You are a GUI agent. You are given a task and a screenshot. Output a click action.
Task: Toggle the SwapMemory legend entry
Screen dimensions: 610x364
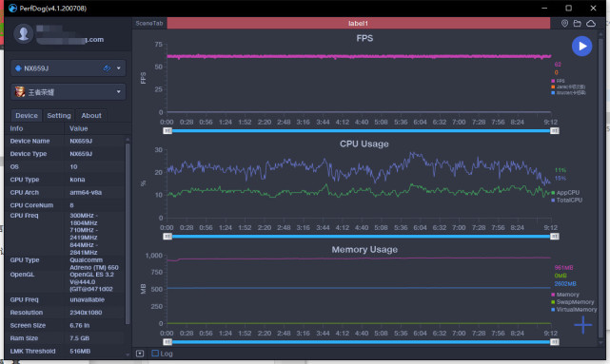click(x=573, y=302)
